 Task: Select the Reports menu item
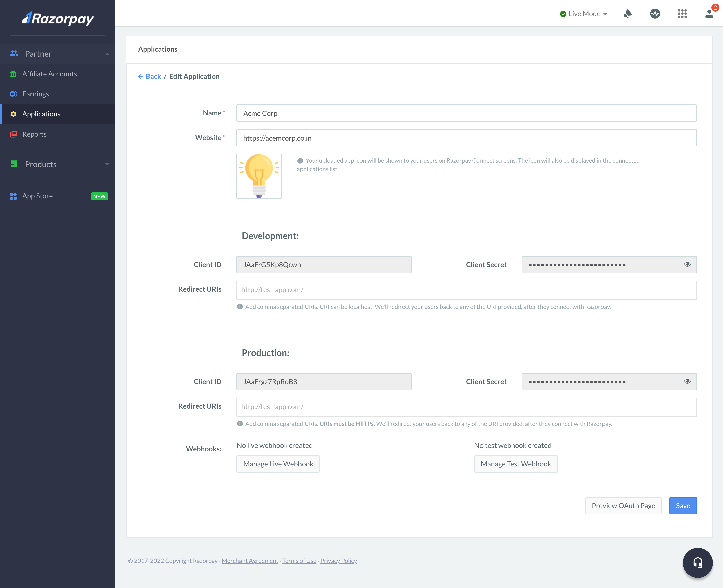point(34,133)
